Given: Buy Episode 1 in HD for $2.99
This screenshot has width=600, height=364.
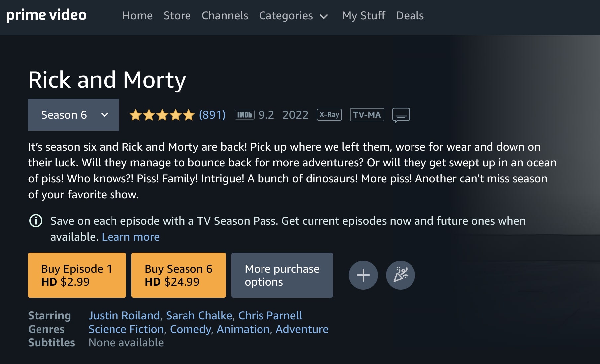Looking at the screenshot, I should tap(77, 275).
